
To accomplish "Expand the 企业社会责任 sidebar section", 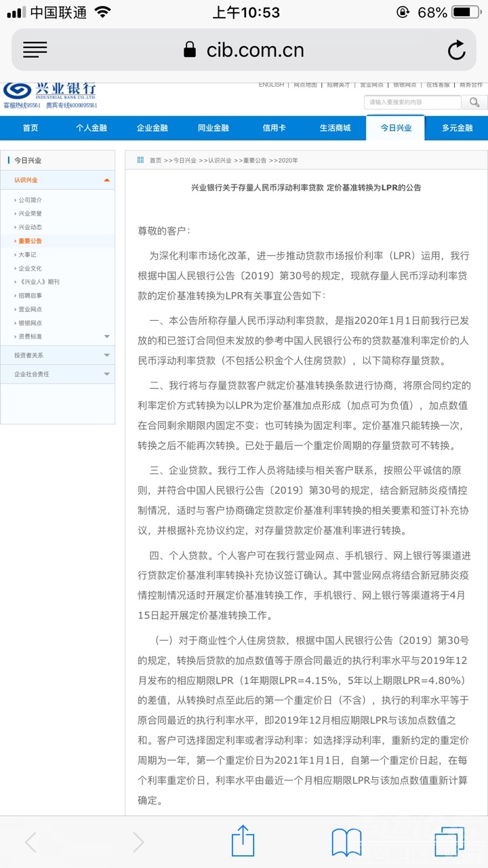I will [x=106, y=374].
